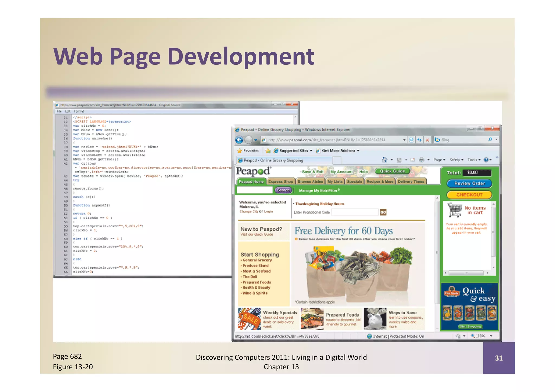
Task: Open Get More Add-ons dropdown
Action: 338,151
